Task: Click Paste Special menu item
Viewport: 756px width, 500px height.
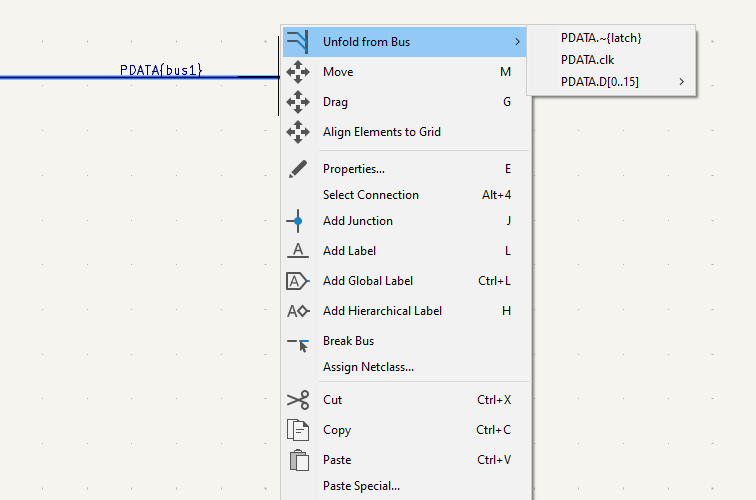Action: tap(361, 486)
